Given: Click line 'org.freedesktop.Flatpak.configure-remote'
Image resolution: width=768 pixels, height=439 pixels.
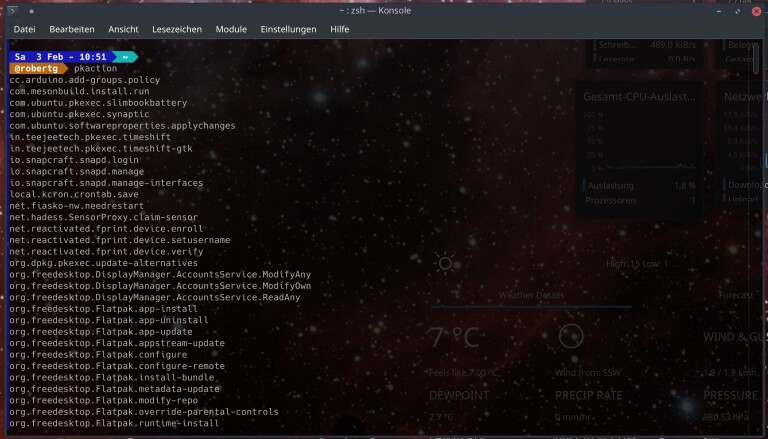Looking at the screenshot, I should point(117,366).
